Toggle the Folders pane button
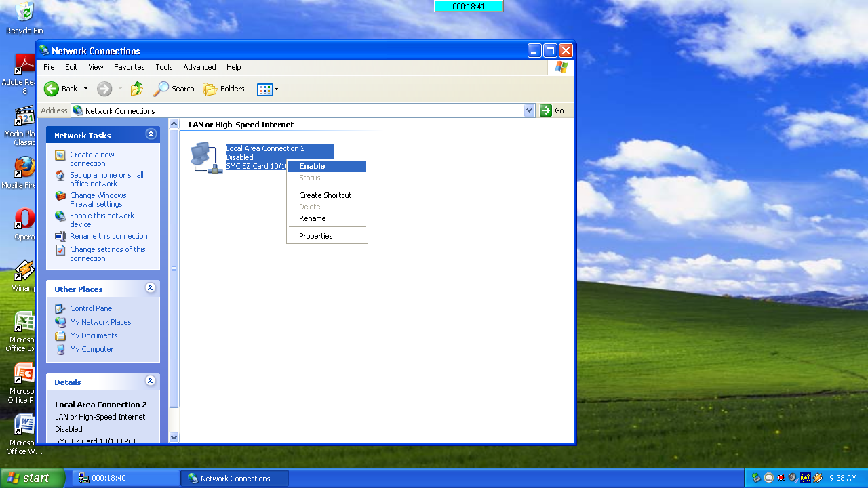 point(224,89)
